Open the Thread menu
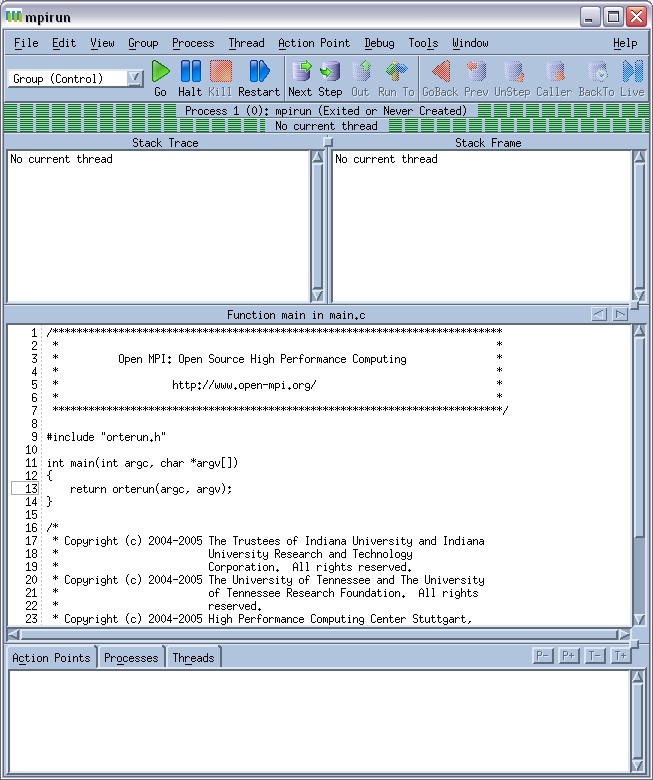This screenshot has height=780, width=653. coord(247,43)
